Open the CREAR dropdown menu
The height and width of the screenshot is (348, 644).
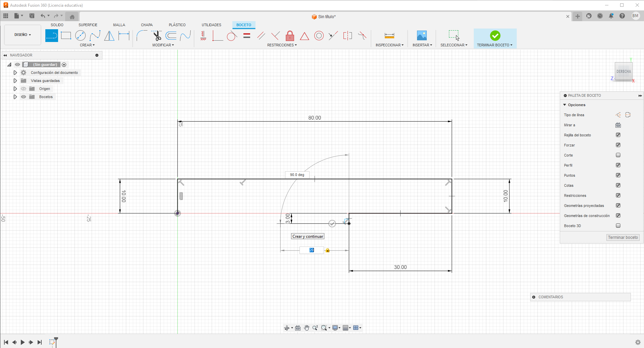coord(87,45)
